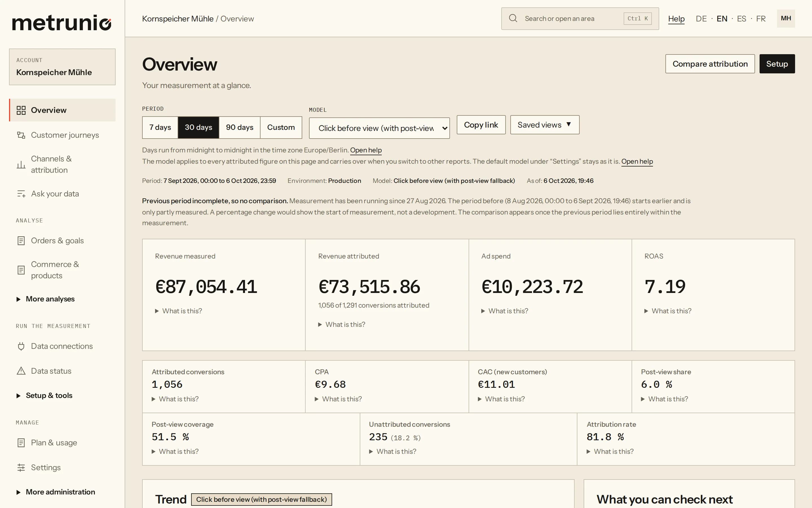Click the Settings sliders icon
812x508 pixels.
point(21,468)
